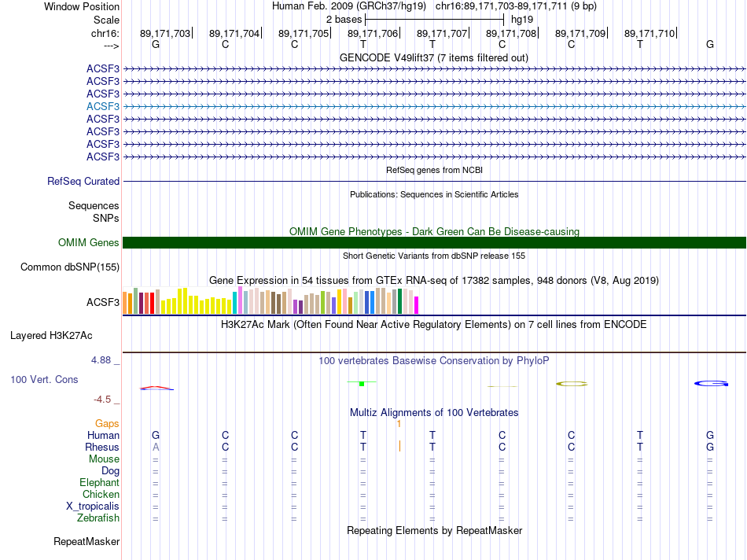Select the small green PhyloP conservation bar
747x560 pixels.
(x=361, y=383)
